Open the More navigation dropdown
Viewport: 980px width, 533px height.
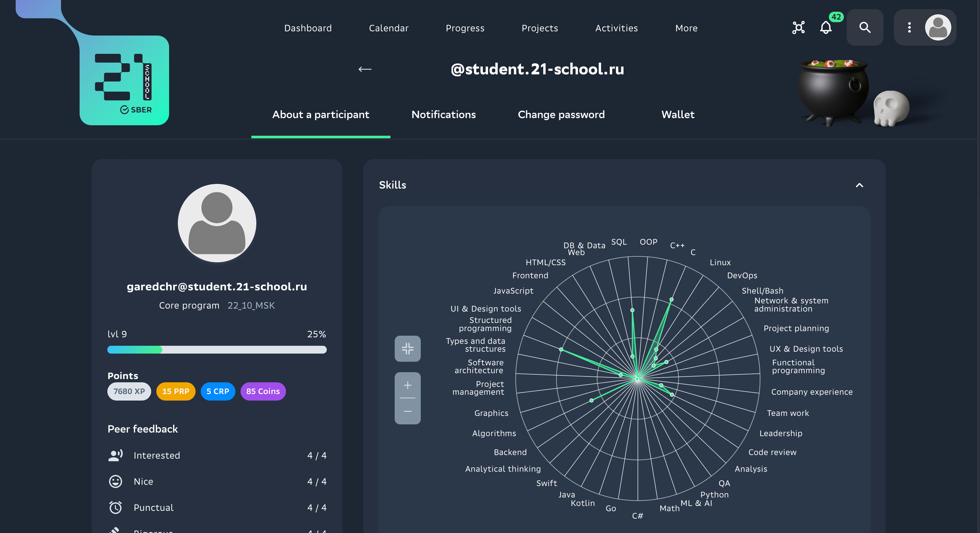click(686, 28)
